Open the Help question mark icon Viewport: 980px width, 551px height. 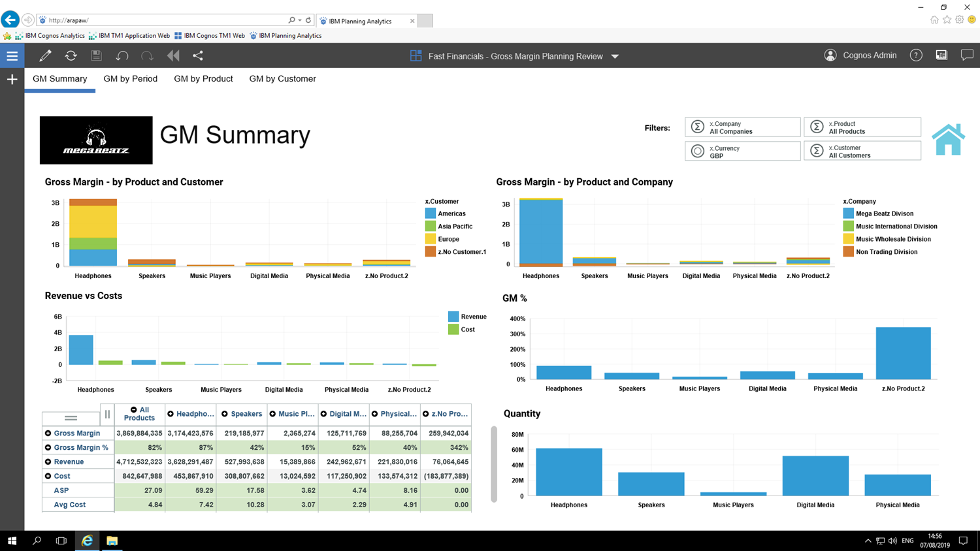pos(916,55)
